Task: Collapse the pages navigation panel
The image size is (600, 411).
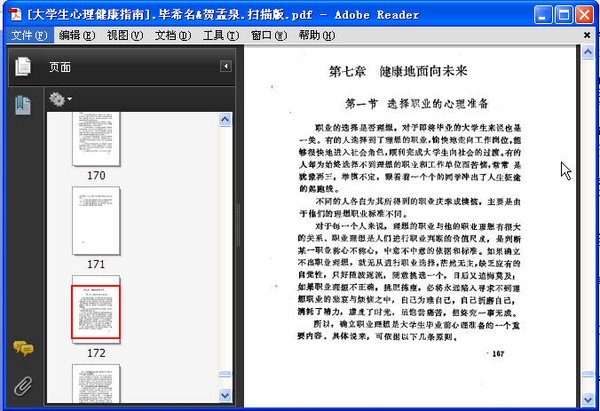Action: point(226,66)
